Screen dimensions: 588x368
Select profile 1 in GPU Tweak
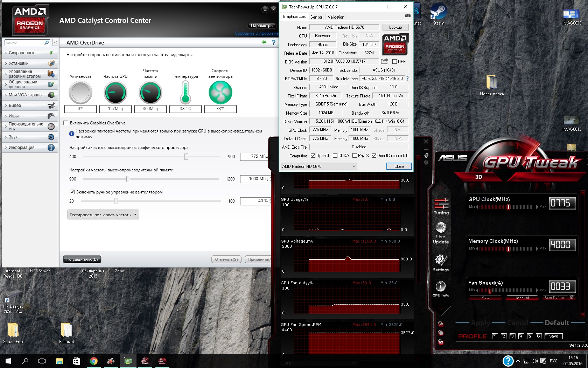[495, 336]
